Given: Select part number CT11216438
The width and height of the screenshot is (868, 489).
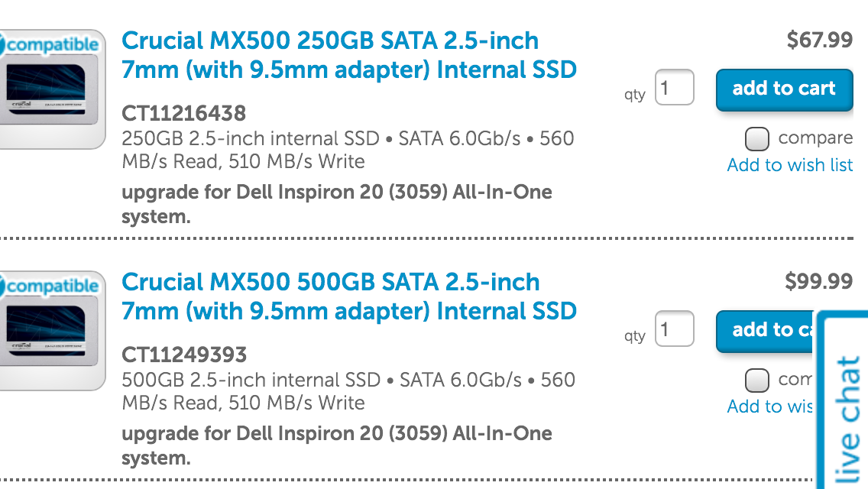Looking at the screenshot, I should 184,114.
